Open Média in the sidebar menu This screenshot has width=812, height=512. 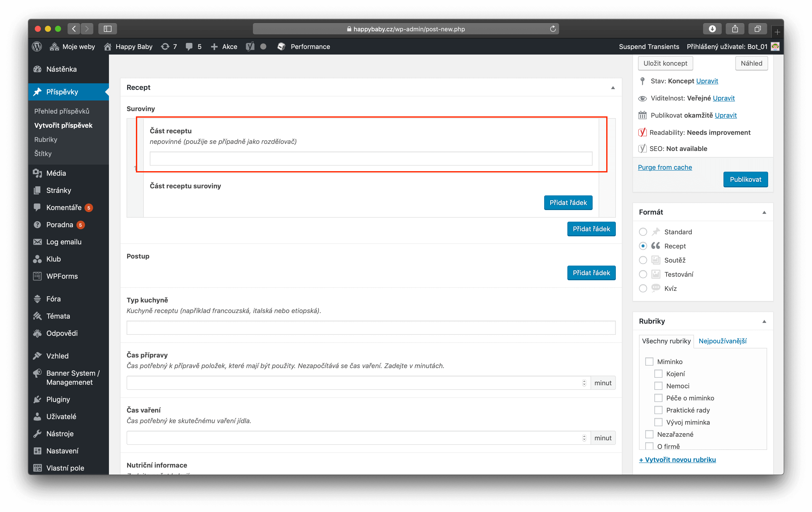pyautogui.click(x=56, y=173)
